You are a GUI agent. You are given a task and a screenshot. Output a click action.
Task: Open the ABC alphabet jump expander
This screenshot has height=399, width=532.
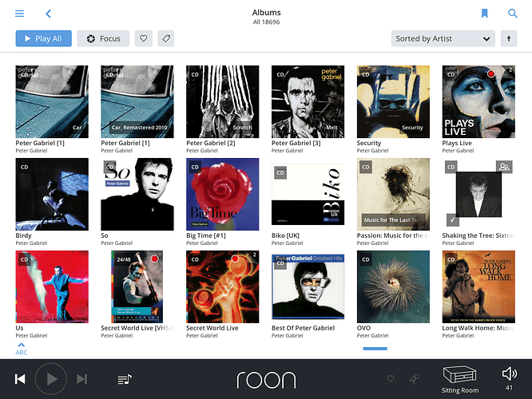pos(21,349)
